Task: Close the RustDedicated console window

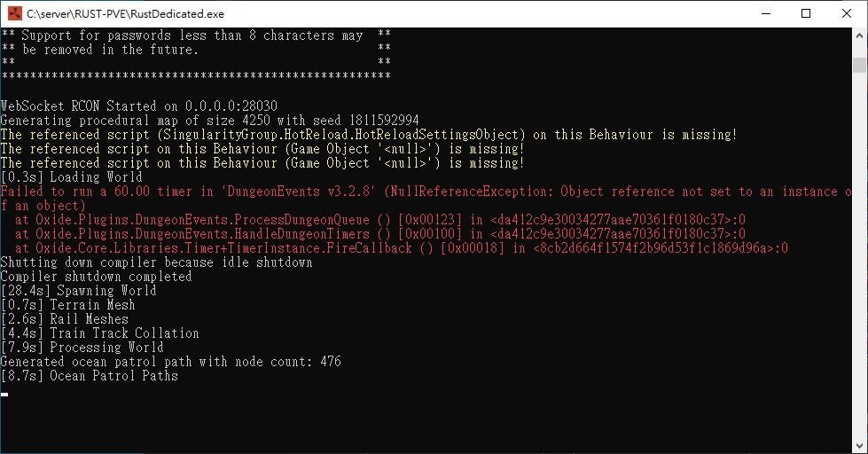Action: 847,13
